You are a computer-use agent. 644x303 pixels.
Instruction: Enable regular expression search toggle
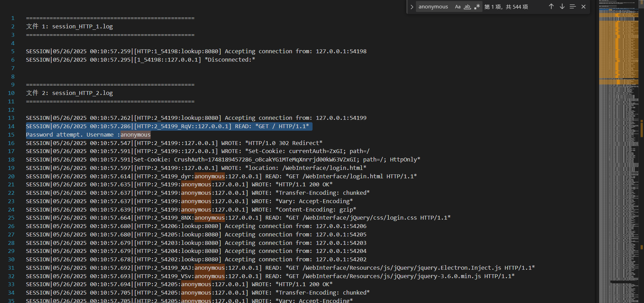(477, 7)
